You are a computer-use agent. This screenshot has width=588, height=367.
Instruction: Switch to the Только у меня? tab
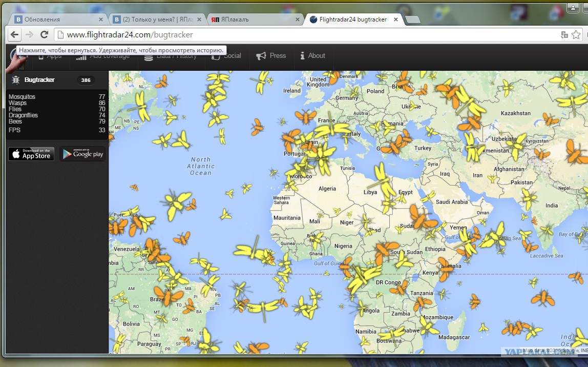tap(158, 19)
